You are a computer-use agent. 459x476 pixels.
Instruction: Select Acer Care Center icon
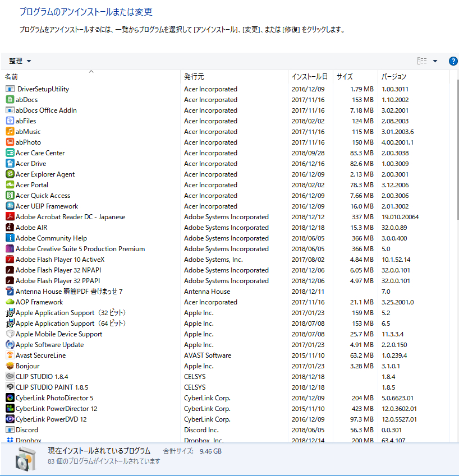coord(10,152)
